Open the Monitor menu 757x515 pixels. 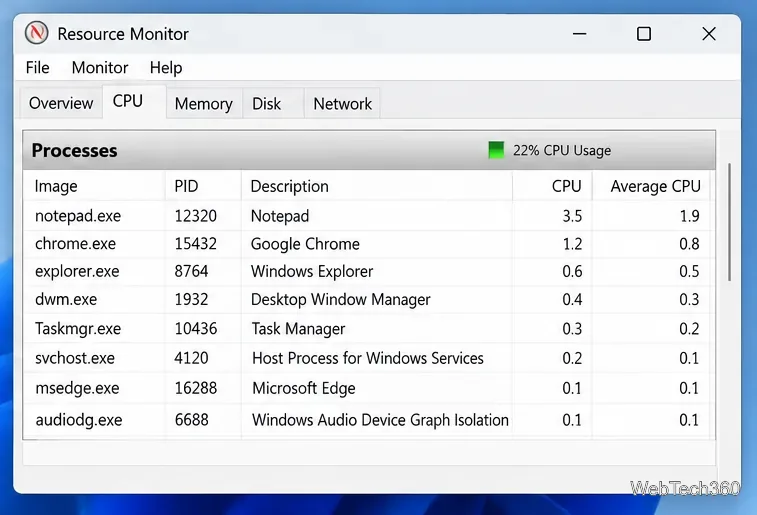(100, 68)
